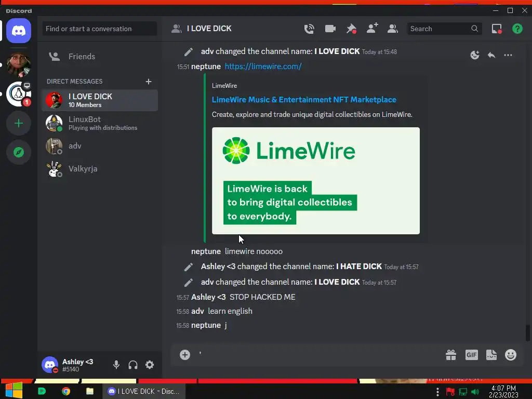Image resolution: width=532 pixels, height=399 pixels.
Task: Send a gift via the gift icon
Action: (x=451, y=355)
